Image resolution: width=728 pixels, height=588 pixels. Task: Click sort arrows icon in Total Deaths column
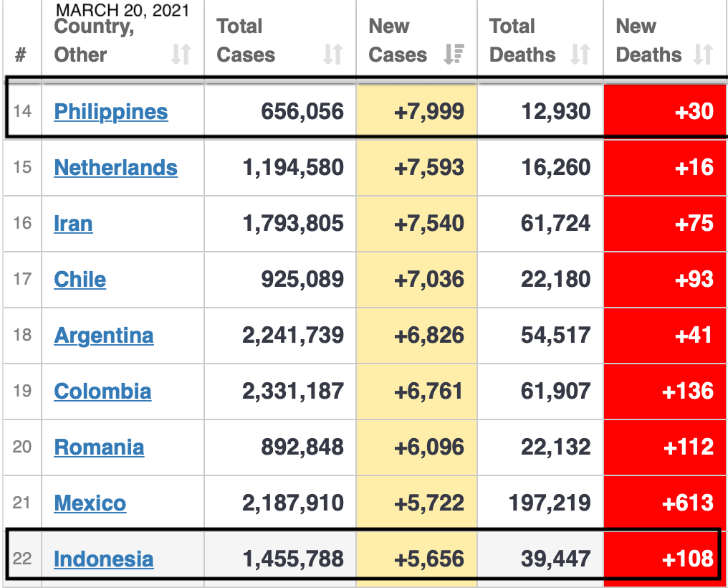pos(580,54)
